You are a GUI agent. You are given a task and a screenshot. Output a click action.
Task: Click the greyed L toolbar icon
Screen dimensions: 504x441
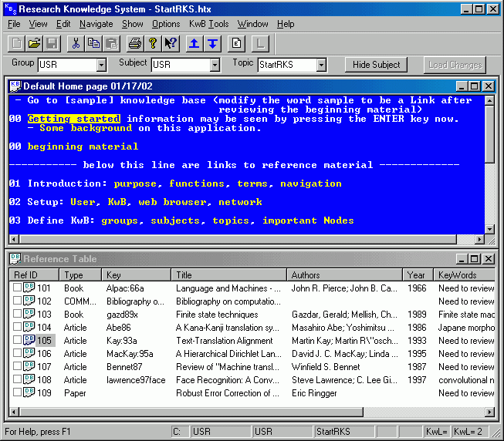260,43
